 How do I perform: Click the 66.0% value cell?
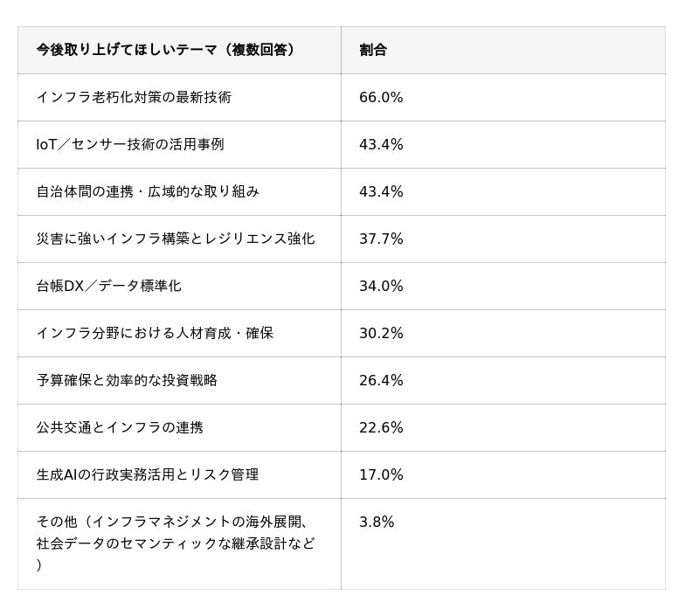pos(381,97)
